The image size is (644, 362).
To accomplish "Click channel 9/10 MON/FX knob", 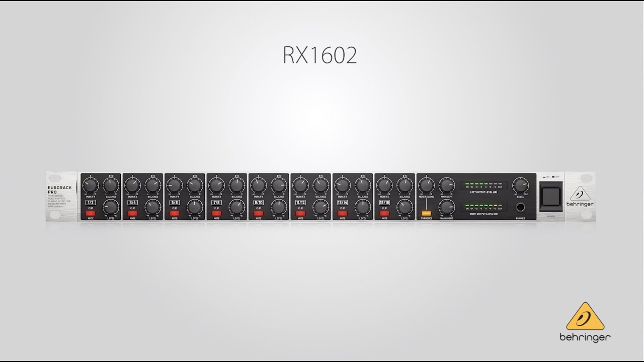I will point(259,186).
